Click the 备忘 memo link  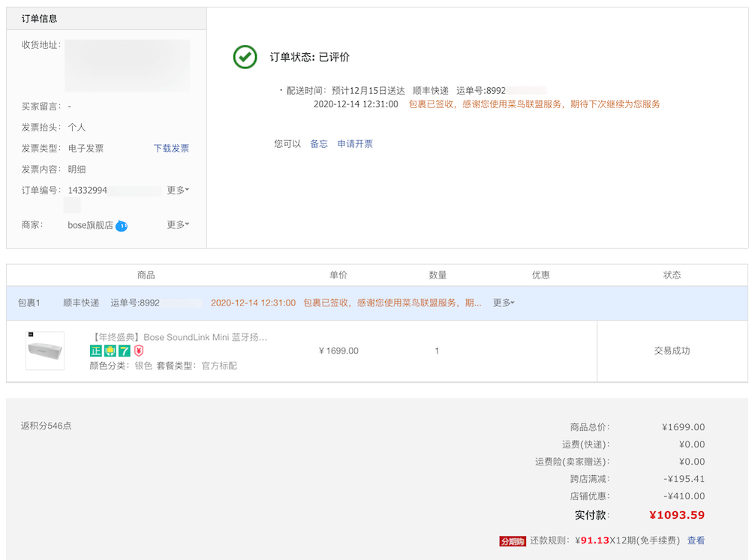click(x=319, y=144)
